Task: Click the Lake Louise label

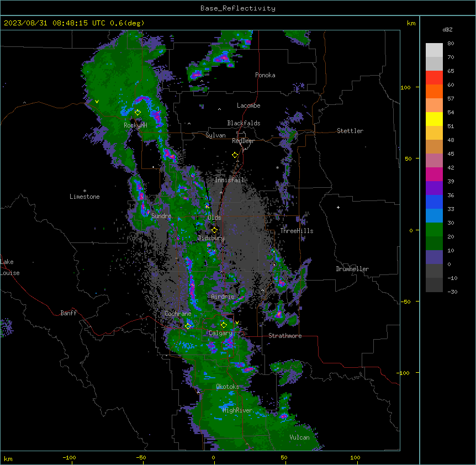Action: (x=10, y=267)
